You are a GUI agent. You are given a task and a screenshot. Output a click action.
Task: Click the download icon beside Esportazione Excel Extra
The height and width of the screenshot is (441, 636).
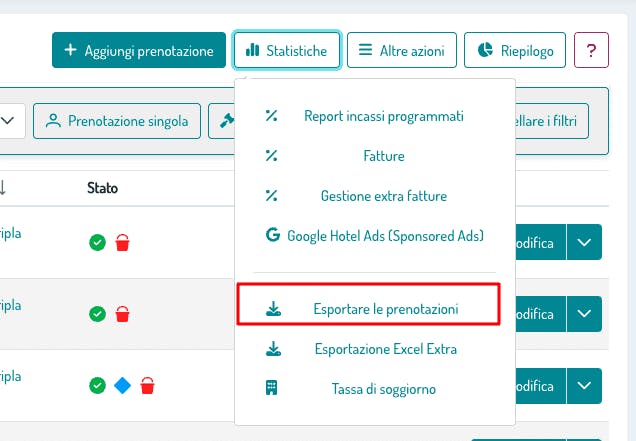tap(272, 349)
